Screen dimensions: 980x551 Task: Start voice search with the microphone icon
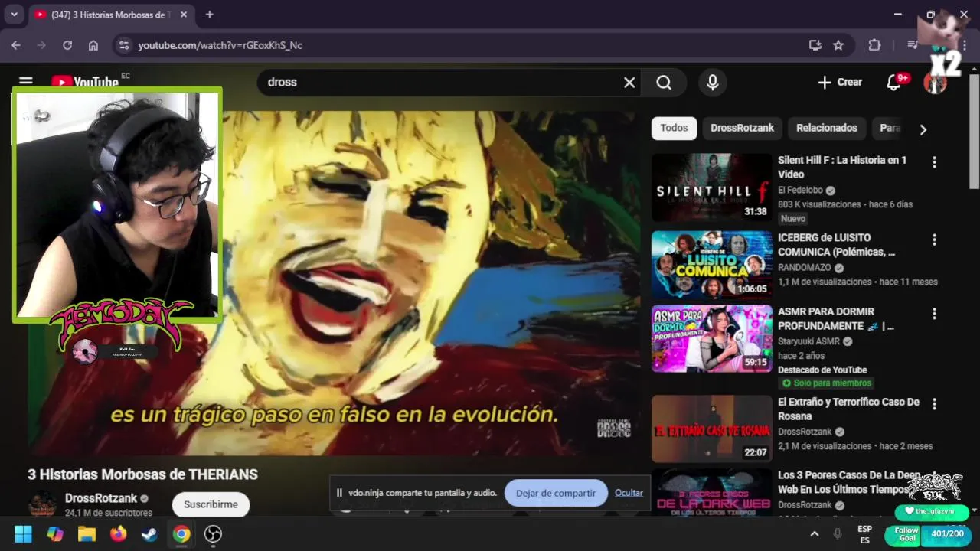(x=712, y=82)
